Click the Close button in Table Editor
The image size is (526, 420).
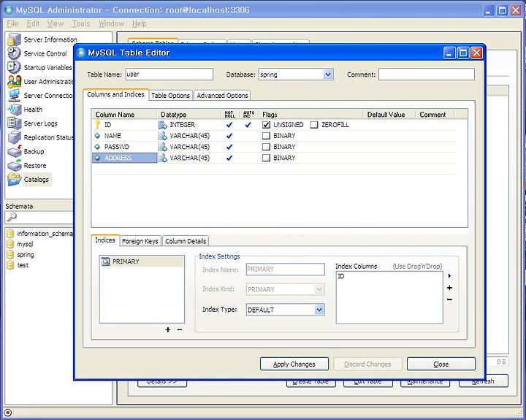click(441, 364)
